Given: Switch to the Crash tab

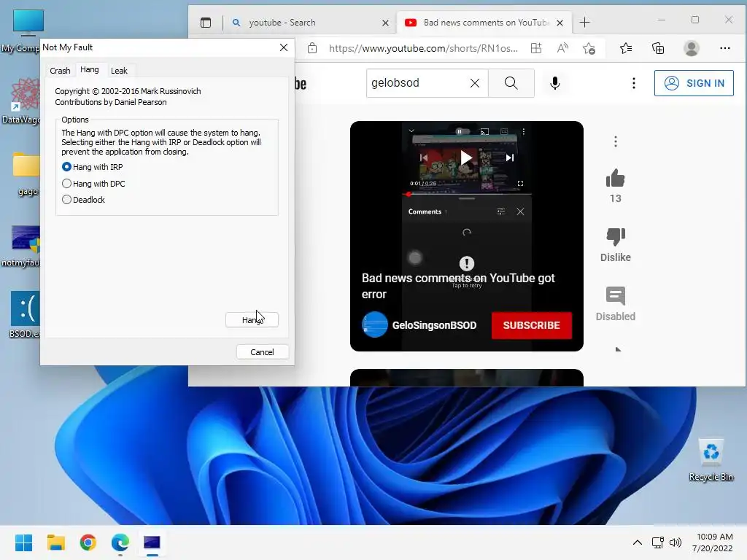Looking at the screenshot, I should coord(60,71).
